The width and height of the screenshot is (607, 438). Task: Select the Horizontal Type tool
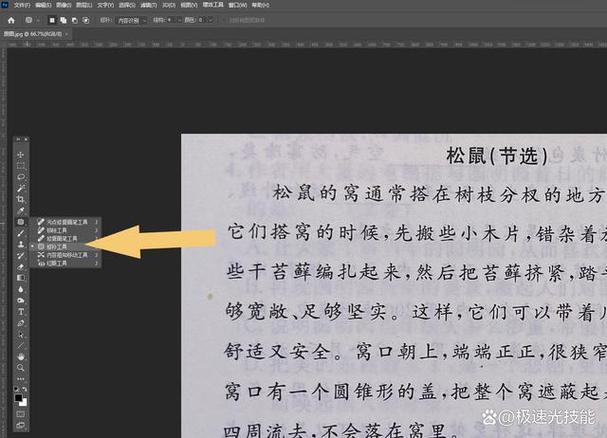21,312
